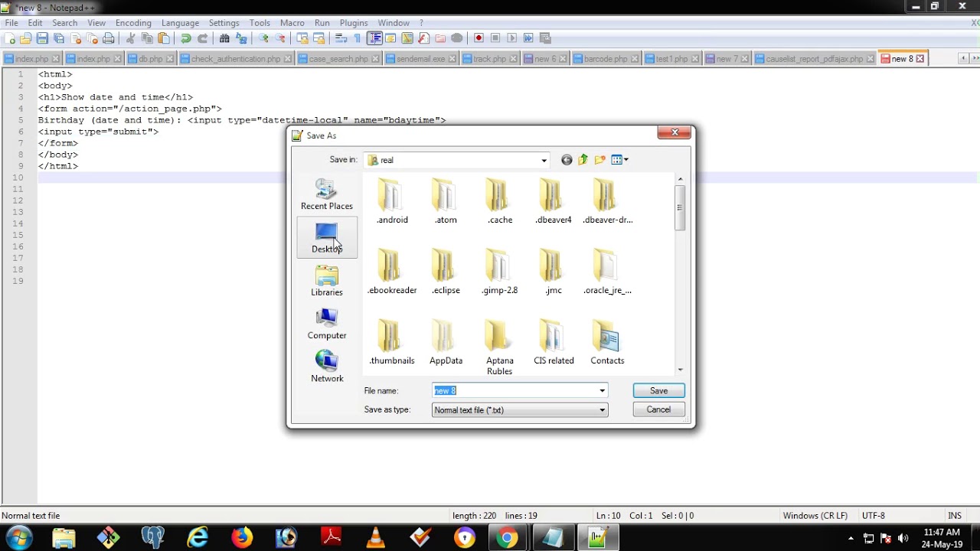Open the Encoding menu
This screenshot has width=980, height=551.
(x=133, y=23)
